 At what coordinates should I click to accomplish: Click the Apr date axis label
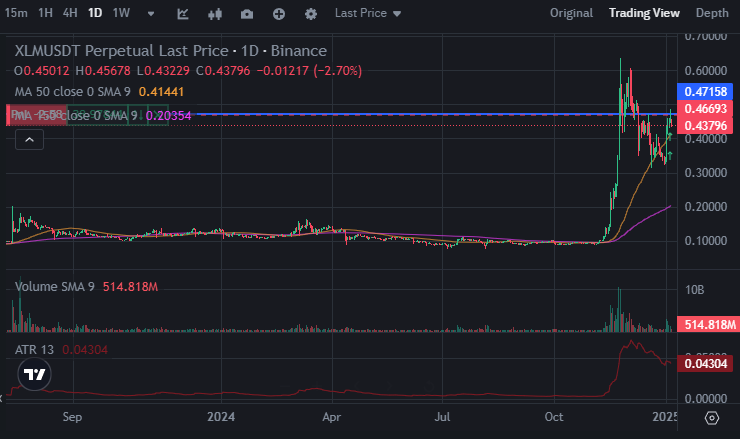click(331, 417)
